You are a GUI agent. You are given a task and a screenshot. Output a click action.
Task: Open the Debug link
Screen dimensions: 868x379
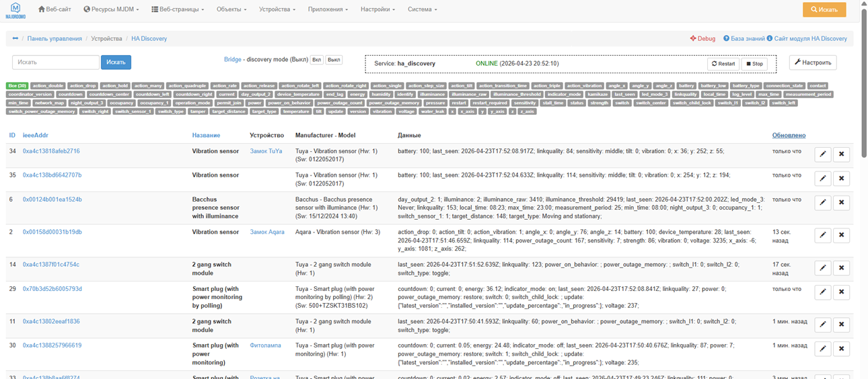pos(702,38)
